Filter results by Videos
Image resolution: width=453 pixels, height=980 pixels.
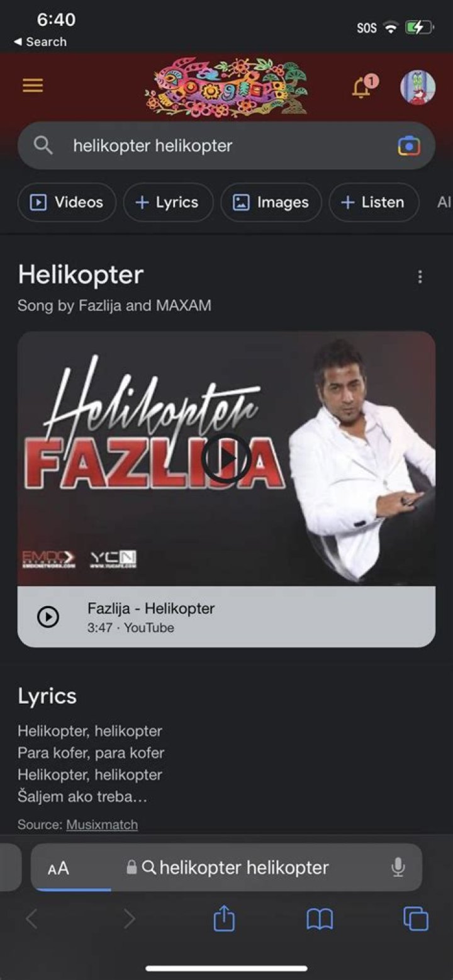pyautogui.click(x=67, y=202)
